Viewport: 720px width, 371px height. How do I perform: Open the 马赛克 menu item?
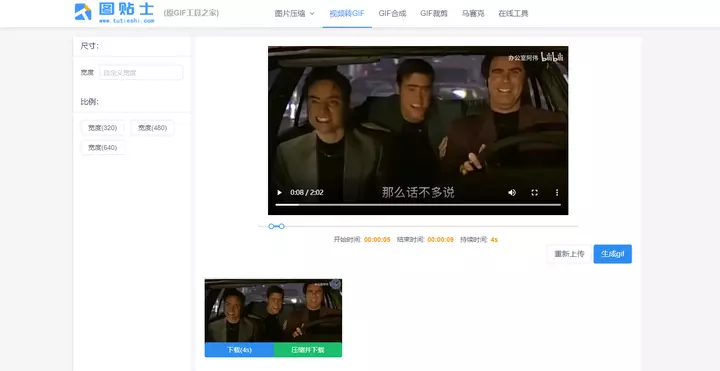(473, 14)
